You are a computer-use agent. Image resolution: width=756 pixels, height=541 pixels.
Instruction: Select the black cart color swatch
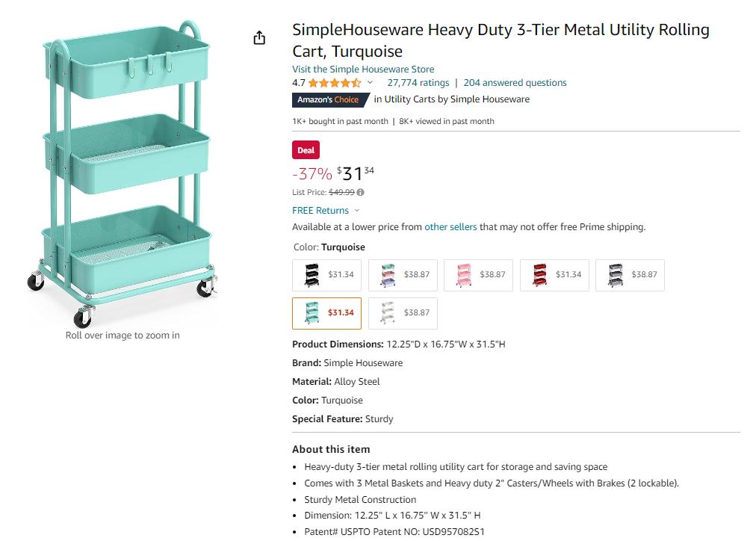326,275
